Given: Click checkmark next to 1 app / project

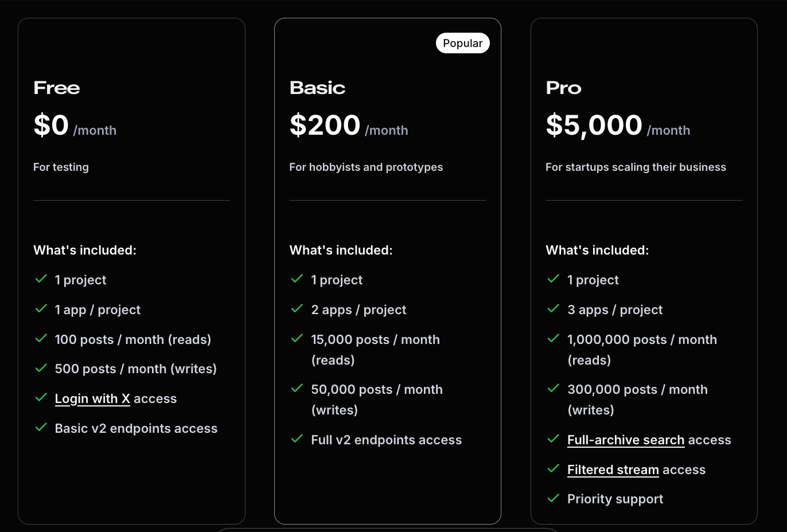Looking at the screenshot, I should [x=41, y=309].
